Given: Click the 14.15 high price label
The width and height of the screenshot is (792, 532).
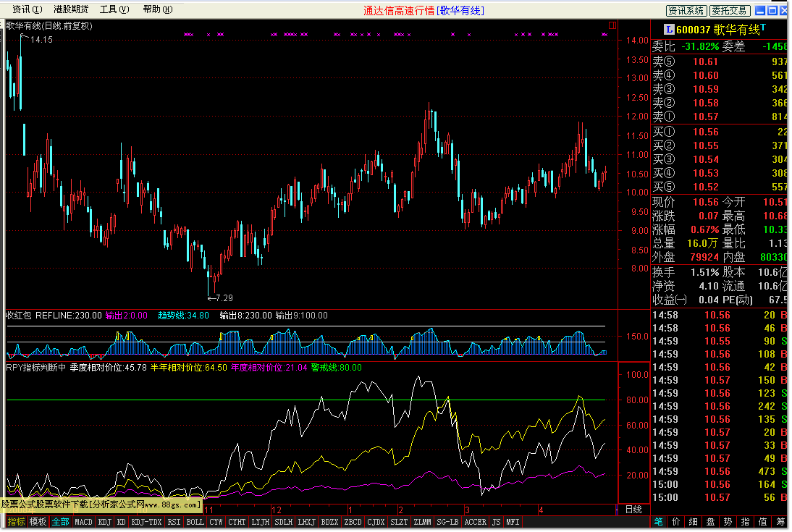Looking at the screenshot, I should [41, 39].
